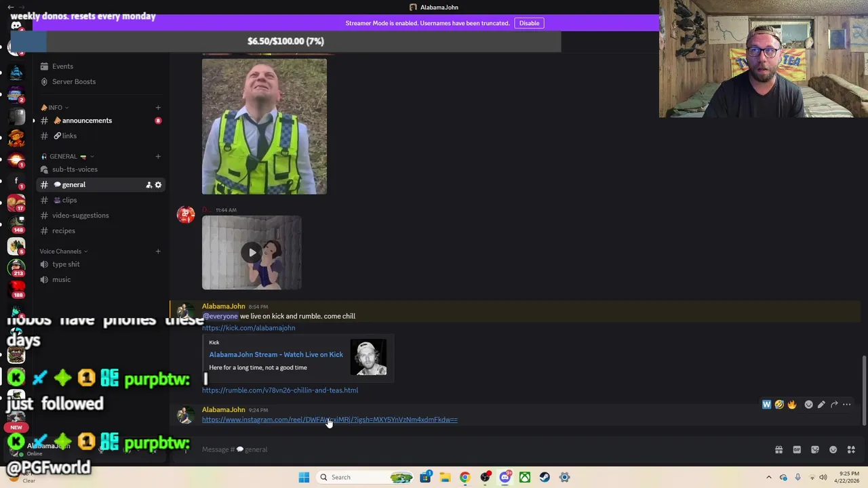The image size is (868, 488).
Task: Open server with 148 notification badge
Action: [x=16, y=224]
